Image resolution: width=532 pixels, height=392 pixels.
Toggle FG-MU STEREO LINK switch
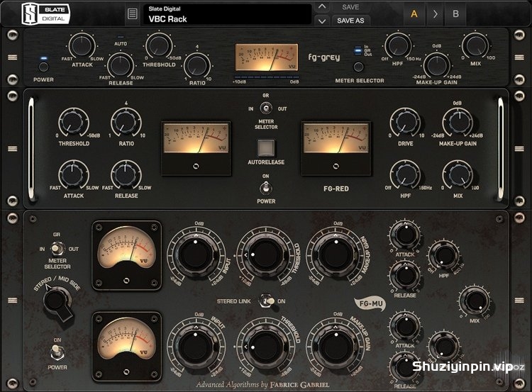267,301
